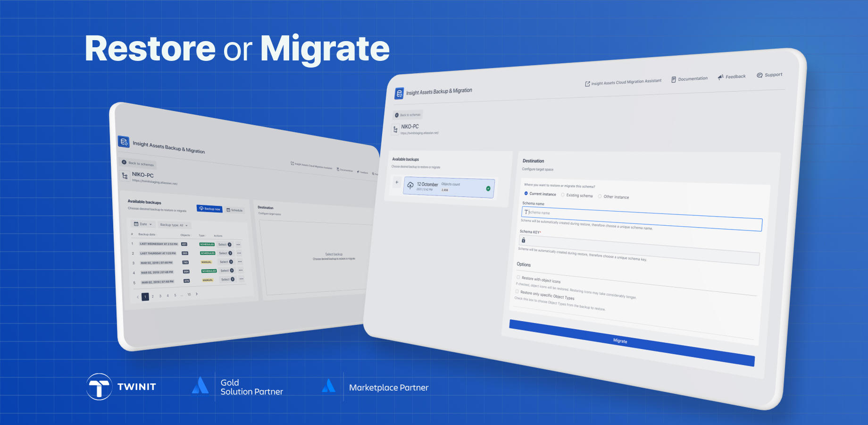The width and height of the screenshot is (868, 425).
Task: Click the MANUAL badge in backup row 3
Action: click(x=207, y=262)
